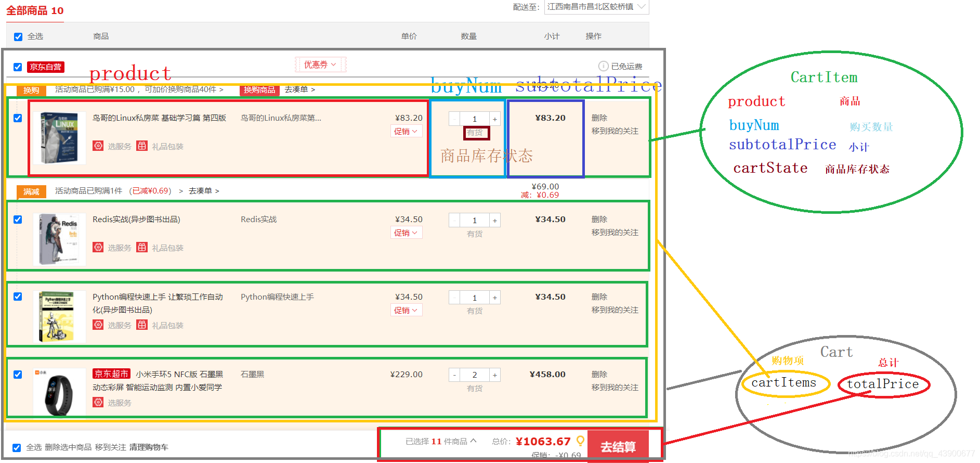The width and height of the screenshot is (980, 463).
Task: Click 选服务 icon for 小米手环5
Action: [98, 403]
